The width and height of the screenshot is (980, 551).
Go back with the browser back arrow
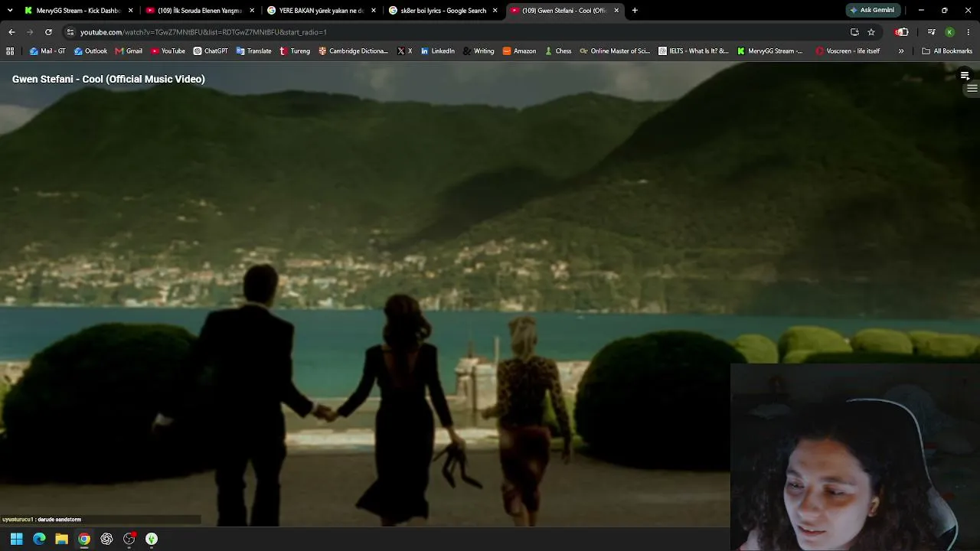[11, 32]
